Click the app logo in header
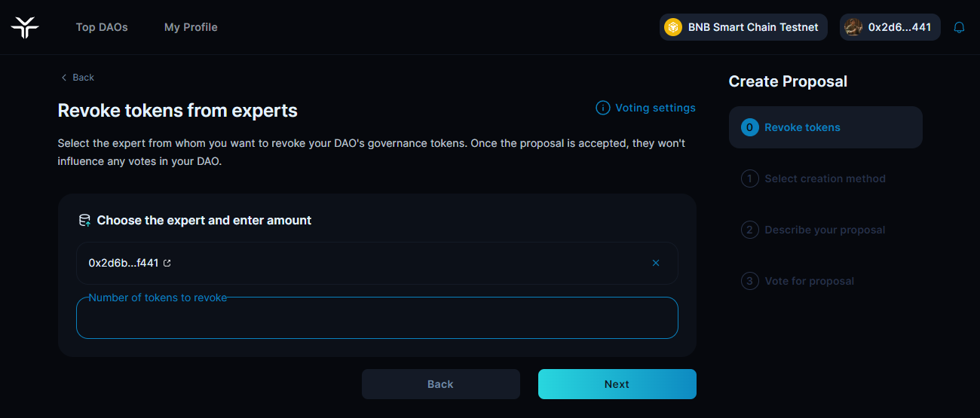Image resolution: width=980 pixels, height=418 pixels. pyautogui.click(x=25, y=27)
